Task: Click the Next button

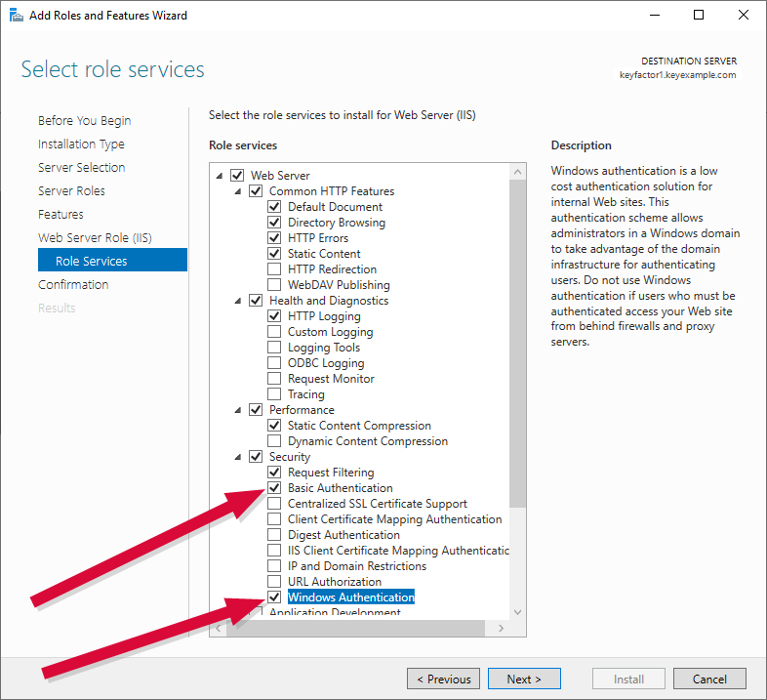Action: (524, 679)
